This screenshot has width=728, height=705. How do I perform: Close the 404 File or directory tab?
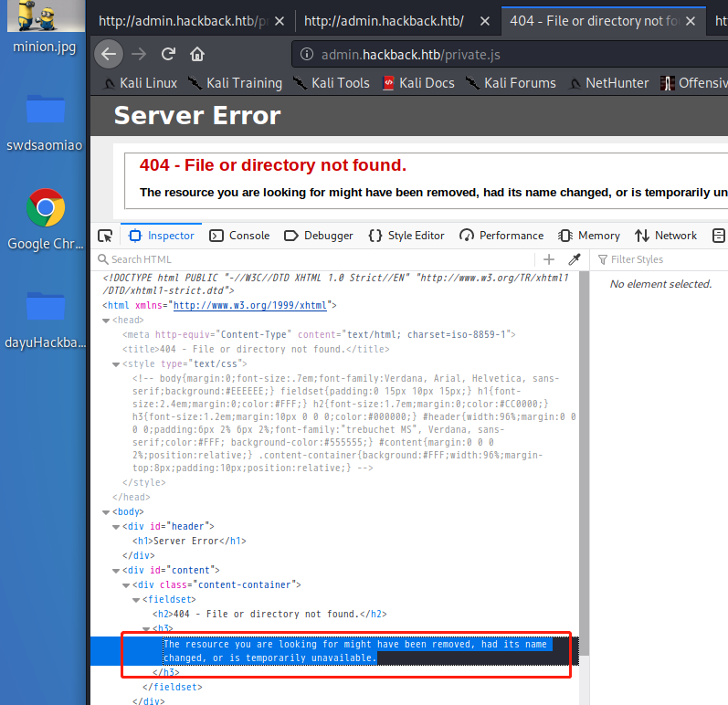click(x=691, y=21)
